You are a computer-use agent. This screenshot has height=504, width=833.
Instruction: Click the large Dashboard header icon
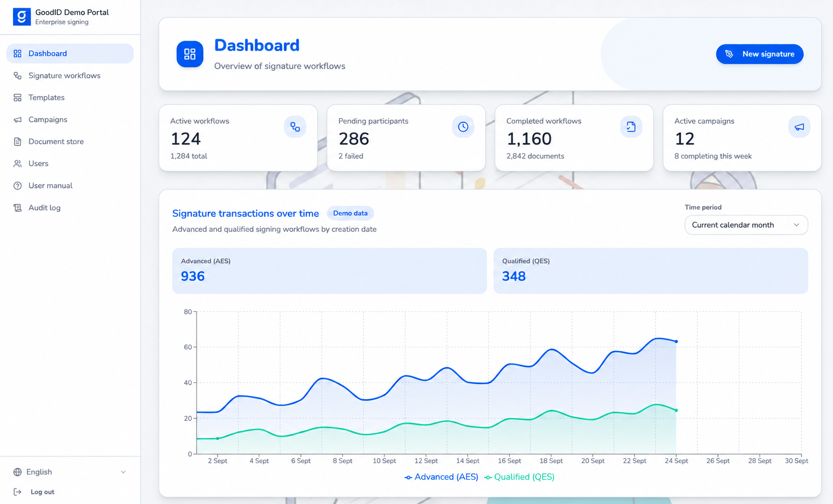190,54
